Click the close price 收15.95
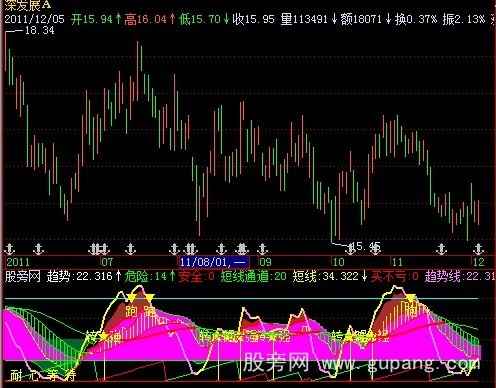The image size is (496, 388). [x=253, y=19]
